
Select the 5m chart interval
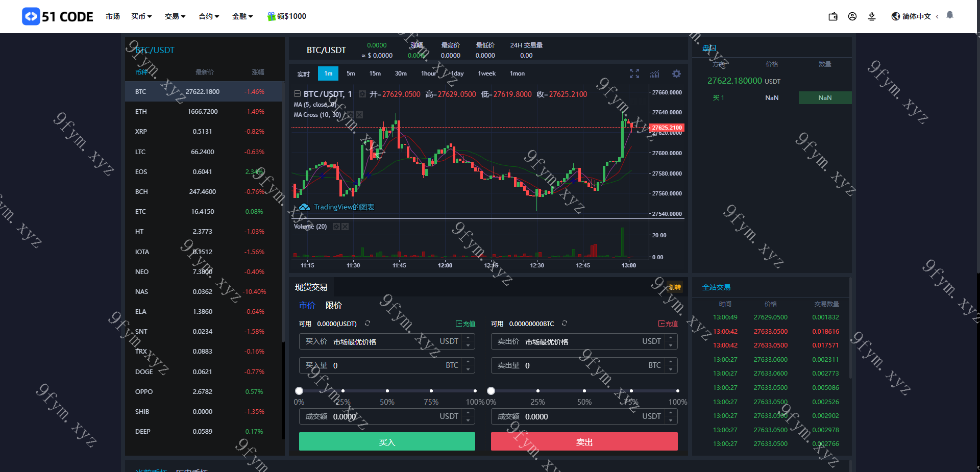click(351, 73)
